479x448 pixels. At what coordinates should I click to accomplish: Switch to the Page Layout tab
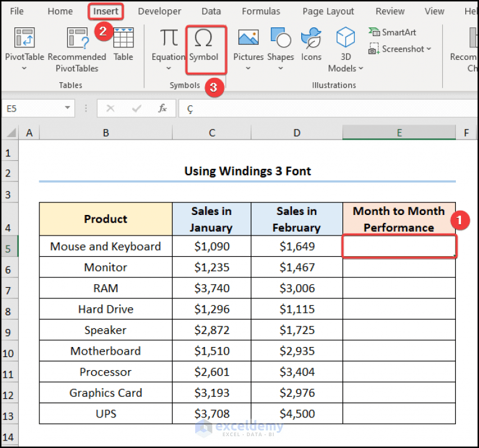point(328,11)
